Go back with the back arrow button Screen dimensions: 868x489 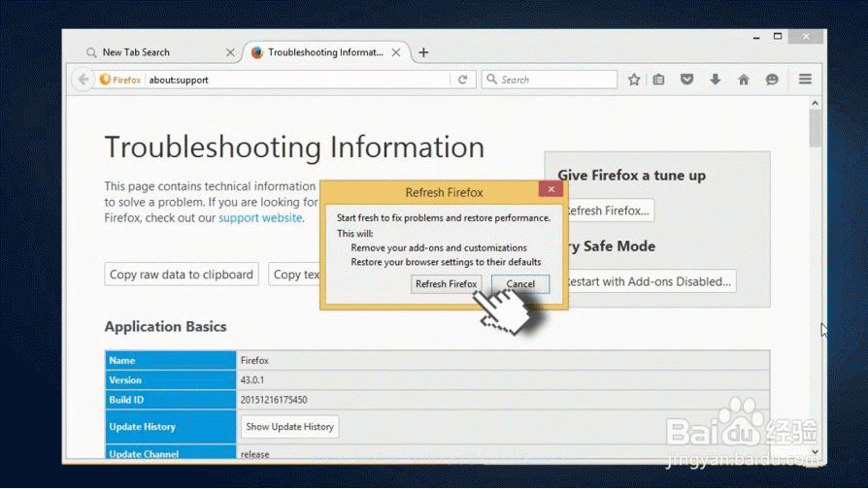click(x=83, y=80)
